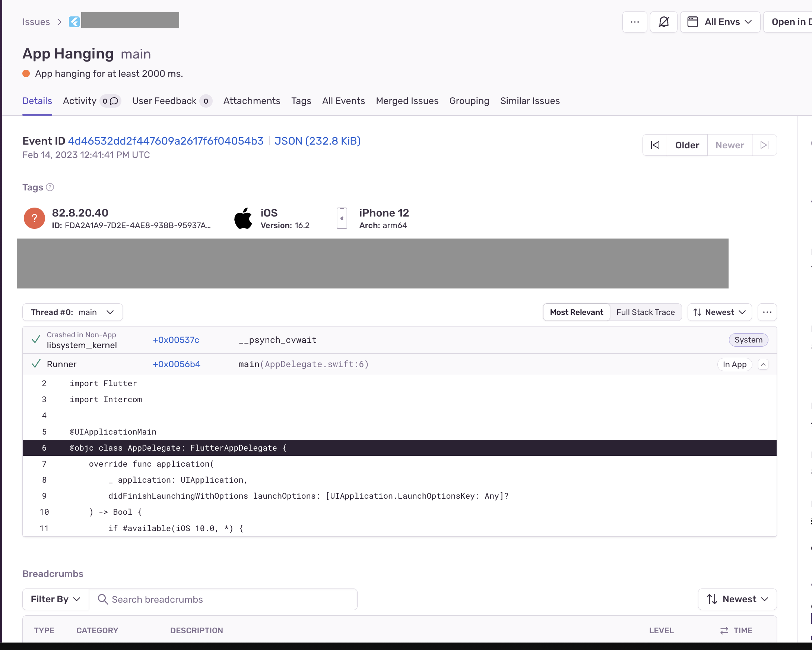Screen dimensions: 812x650
Task: Click the iPhone device icon
Action: (342, 218)
